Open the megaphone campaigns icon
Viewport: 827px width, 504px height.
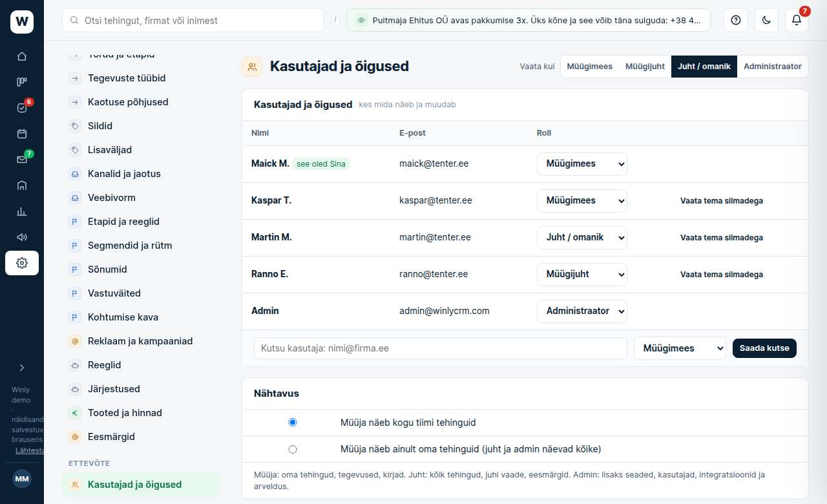[22, 237]
